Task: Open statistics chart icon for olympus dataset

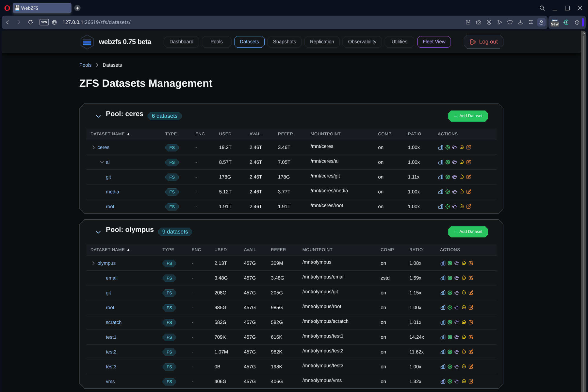Action: (443, 263)
